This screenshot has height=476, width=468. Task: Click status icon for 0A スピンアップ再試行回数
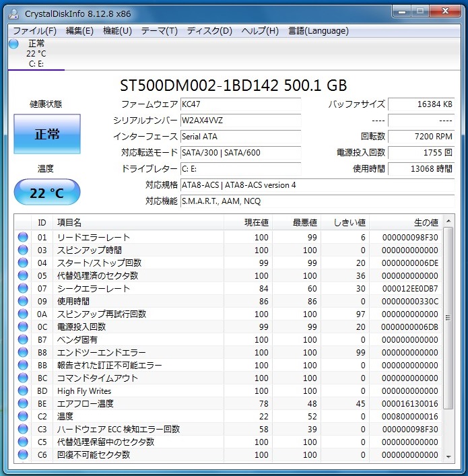[x=23, y=314]
